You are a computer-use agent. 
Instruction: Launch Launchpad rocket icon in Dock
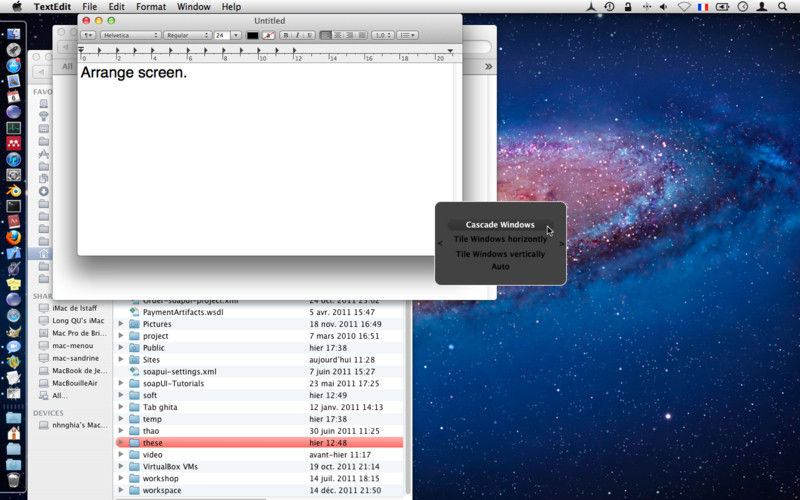(x=13, y=49)
